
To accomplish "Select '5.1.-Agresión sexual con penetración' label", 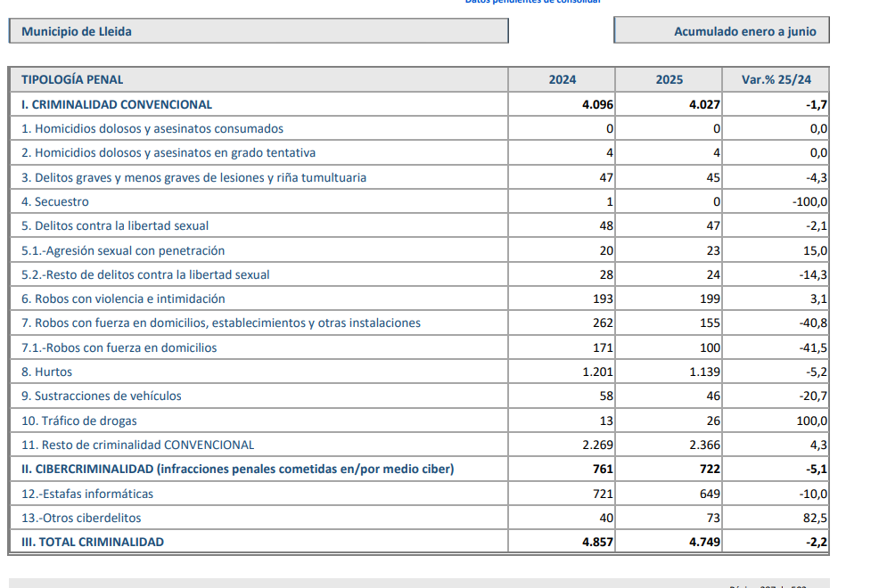I will click(123, 250).
